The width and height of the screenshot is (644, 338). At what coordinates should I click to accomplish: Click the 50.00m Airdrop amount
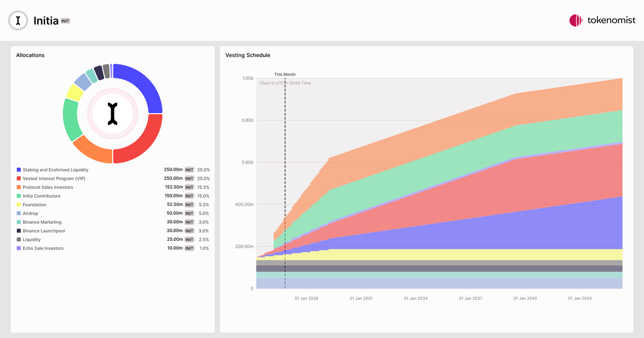[x=175, y=214]
